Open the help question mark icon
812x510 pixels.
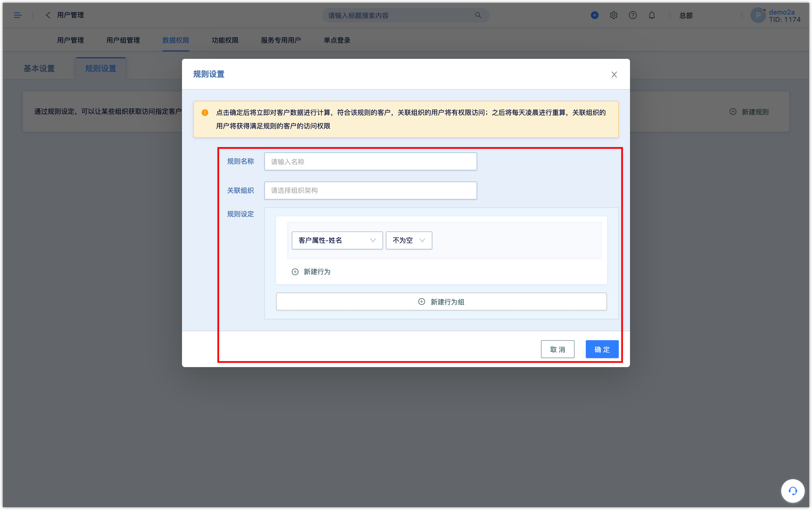(633, 15)
